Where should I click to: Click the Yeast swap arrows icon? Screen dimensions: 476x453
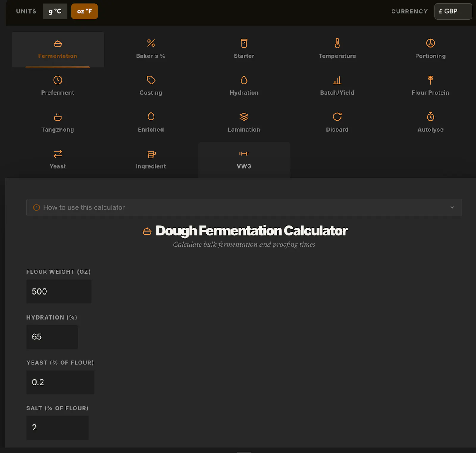coord(58,154)
